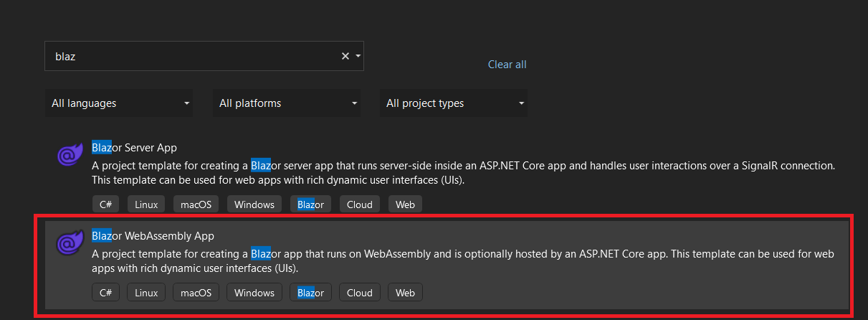The height and width of the screenshot is (320, 868).
Task: Expand the All languages dropdown
Action: pyautogui.click(x=120, y=103)
